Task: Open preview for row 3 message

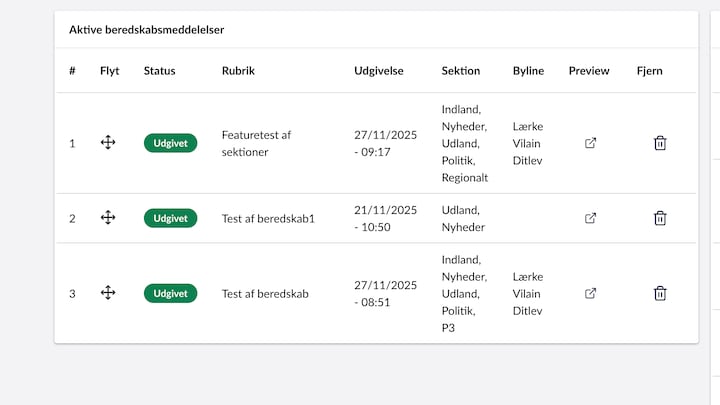Action: tap(590, 293)
